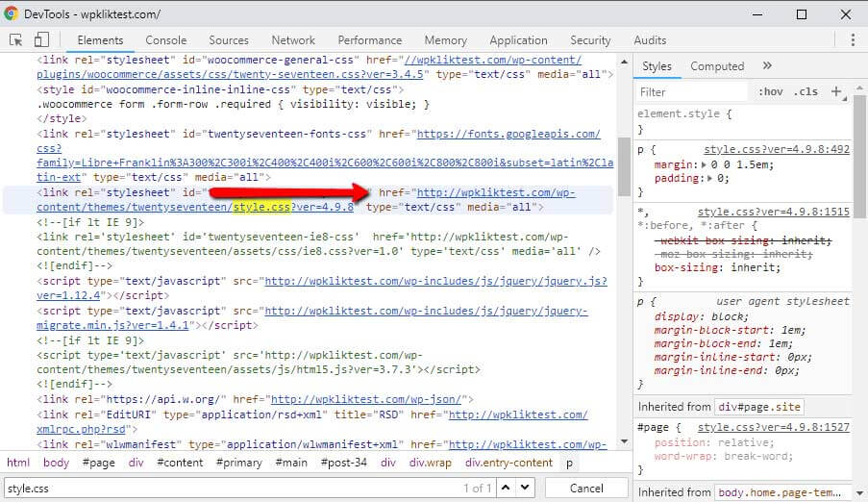This screenshot has width=868, height=502.
Task: Select #page in the breadcrumb bar
Action: (x=99, y=463)
